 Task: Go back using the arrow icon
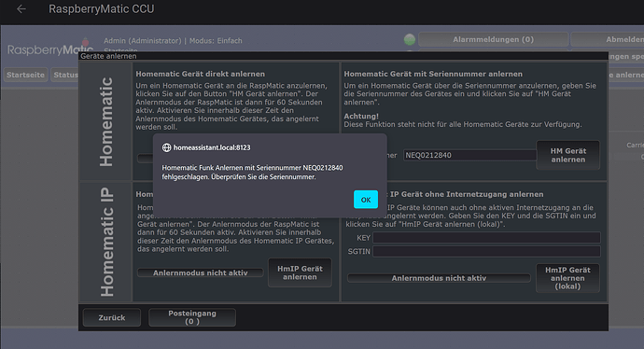coord(21,9)
